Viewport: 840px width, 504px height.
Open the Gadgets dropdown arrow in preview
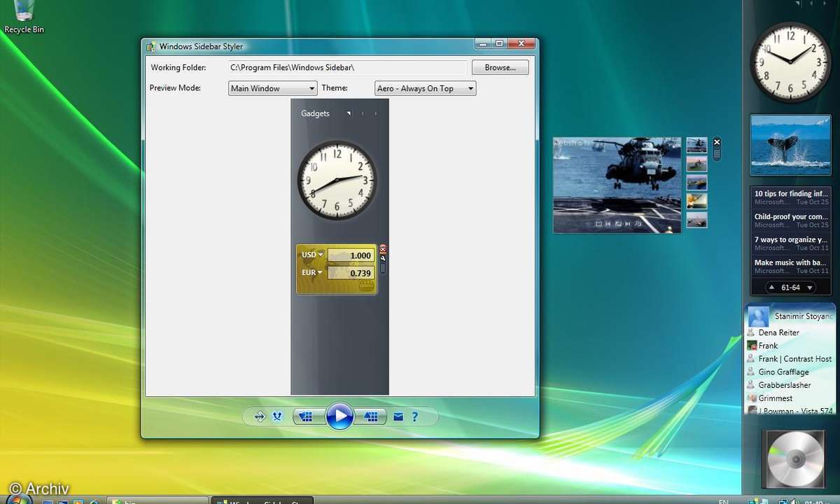[348, 113]
